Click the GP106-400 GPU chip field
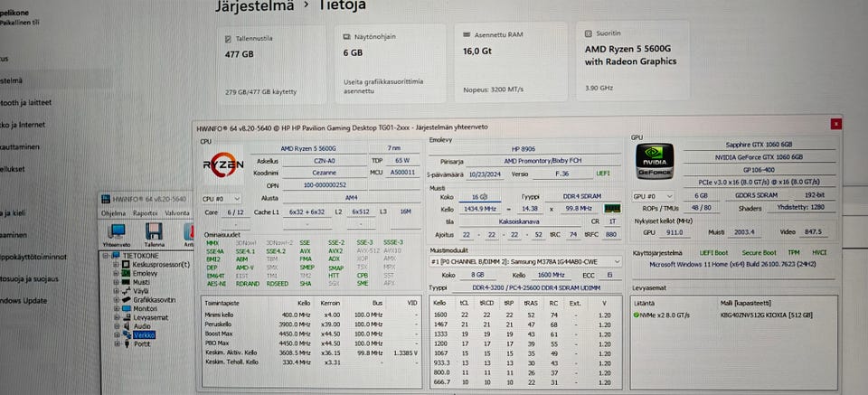868x395 pixels. point(759,169)
